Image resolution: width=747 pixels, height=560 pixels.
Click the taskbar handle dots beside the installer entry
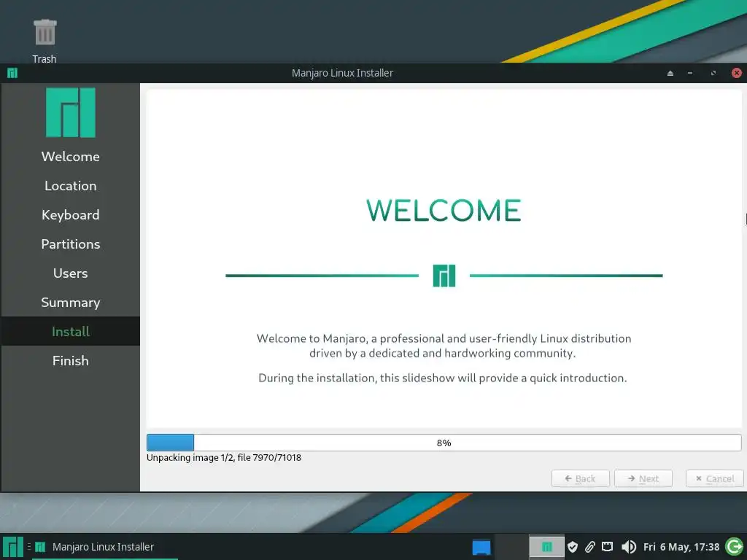[29, 547]
